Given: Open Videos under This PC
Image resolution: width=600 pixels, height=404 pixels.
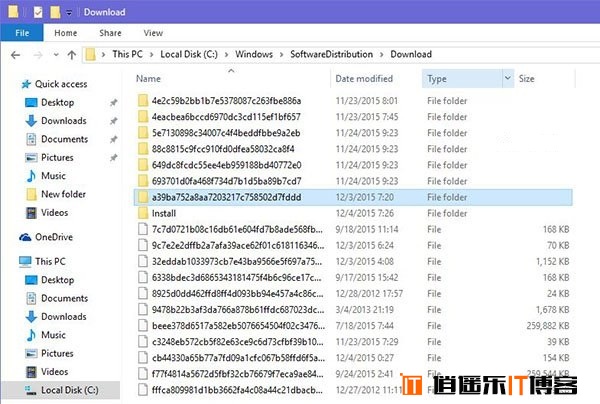Looking at the screenshot, I should pos(47,371).
